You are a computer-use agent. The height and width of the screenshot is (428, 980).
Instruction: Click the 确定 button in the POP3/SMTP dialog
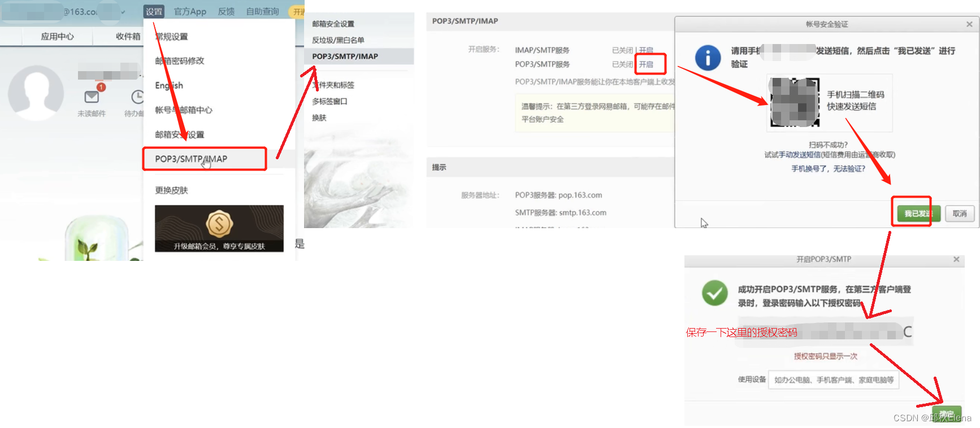click(946, 414)
